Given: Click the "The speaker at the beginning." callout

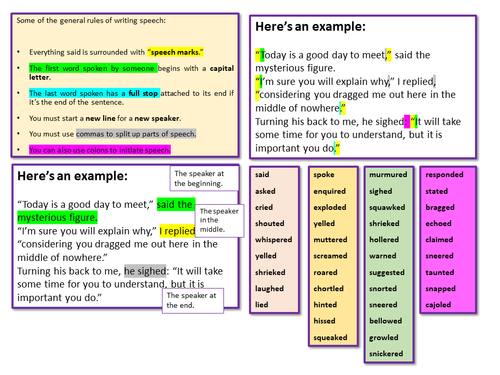Looking at the screenshot, I should [x=204, y=179].
